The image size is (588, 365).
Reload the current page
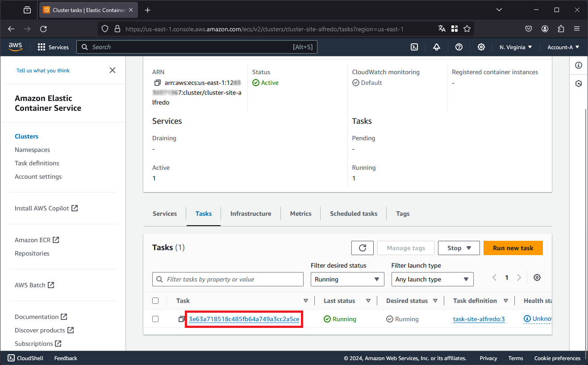click(x=43, y=29)
